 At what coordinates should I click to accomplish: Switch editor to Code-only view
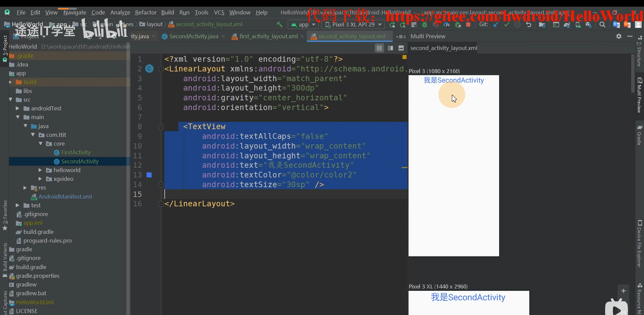(x=379, y=48)
